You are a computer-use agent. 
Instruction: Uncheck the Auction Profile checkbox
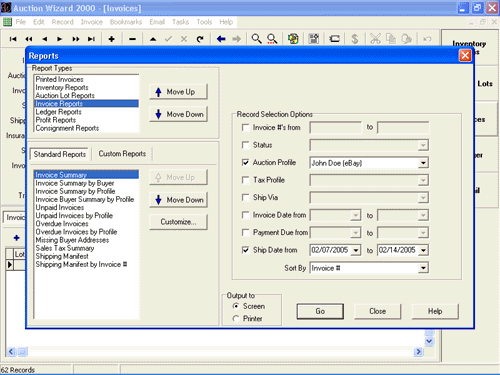pyautogui.click(x=246, y=162)
